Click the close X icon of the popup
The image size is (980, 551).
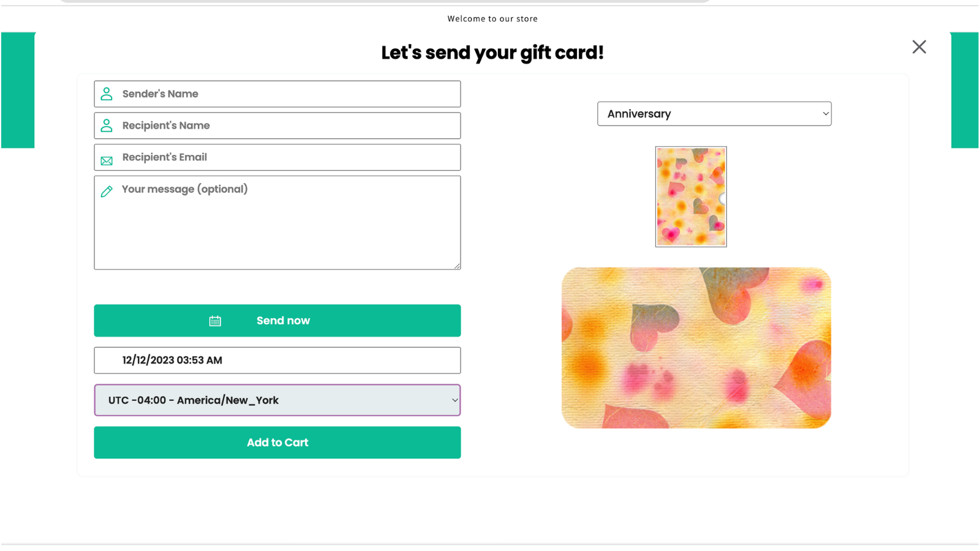919,47
